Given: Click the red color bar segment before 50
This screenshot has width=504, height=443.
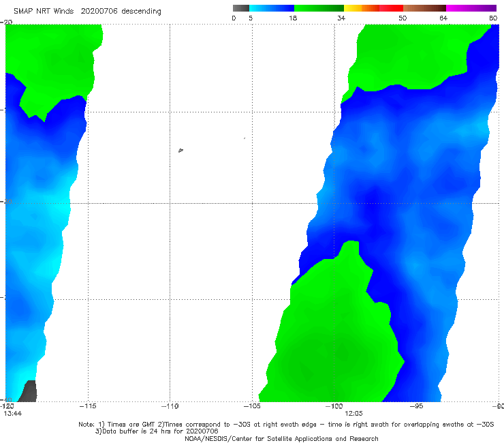Looking at the screenshot, I should point(391,8).
